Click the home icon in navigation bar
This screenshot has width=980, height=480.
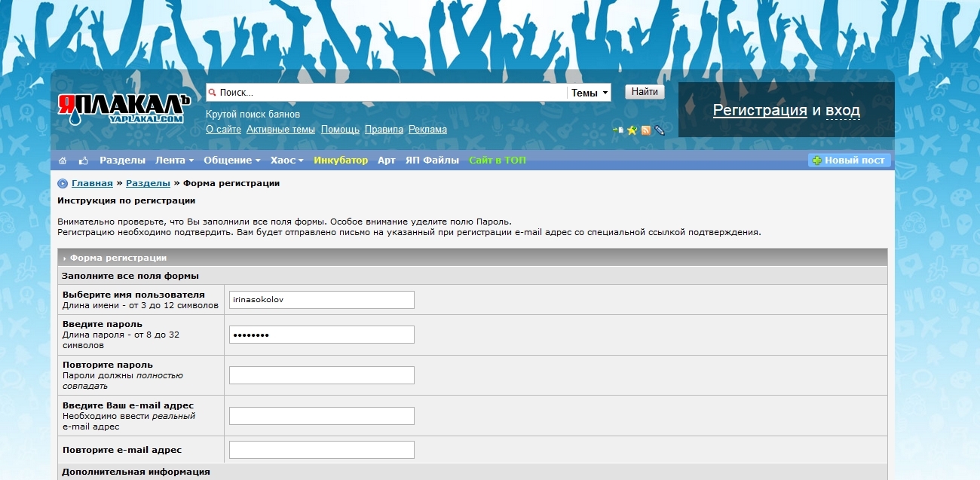tap(63, 161)
